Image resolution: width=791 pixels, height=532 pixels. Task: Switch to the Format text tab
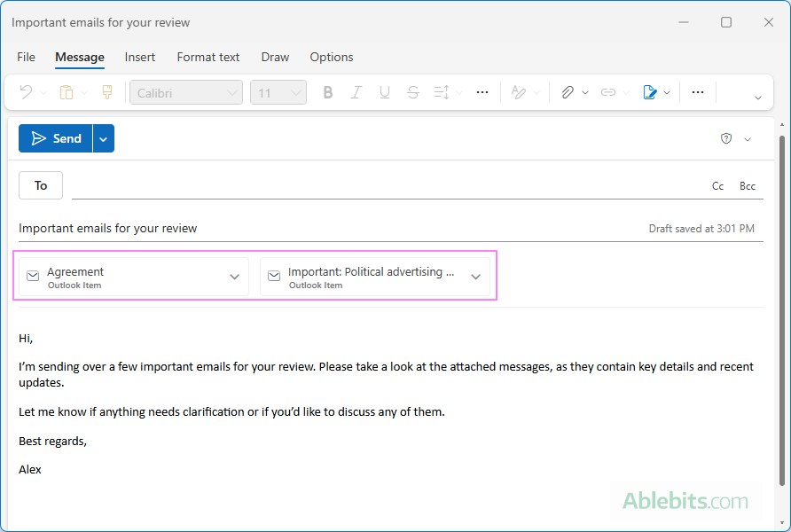[x=208, y=57]
